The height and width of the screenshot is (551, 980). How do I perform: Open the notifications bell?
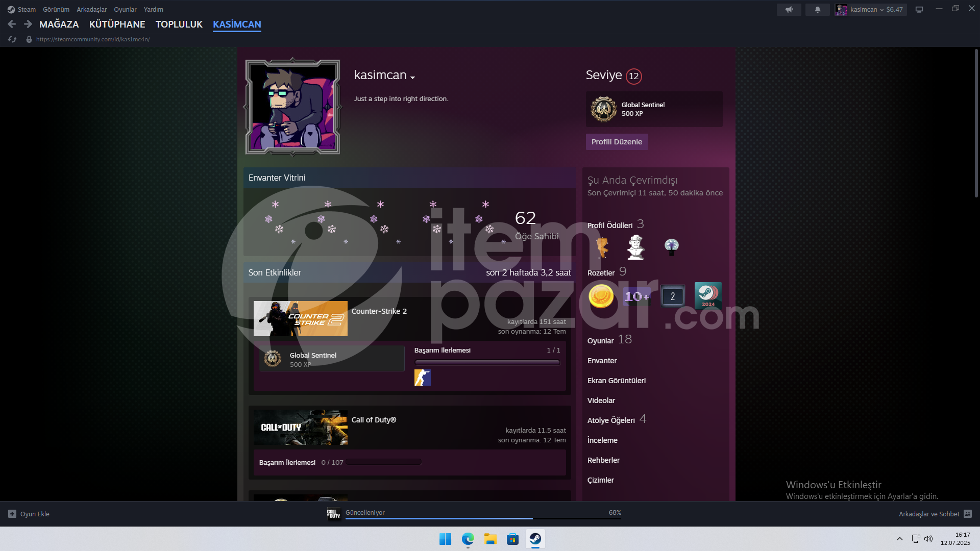pyautogui.click(x=818, y=10)
